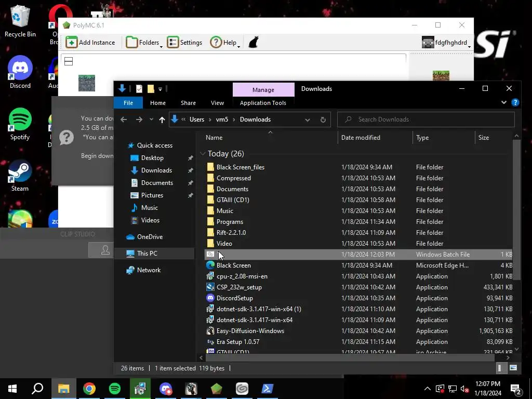This screenshot has height=399, width=532.
Task: Select OneDrive in navigation pane
Action: (x=150, y=237)
